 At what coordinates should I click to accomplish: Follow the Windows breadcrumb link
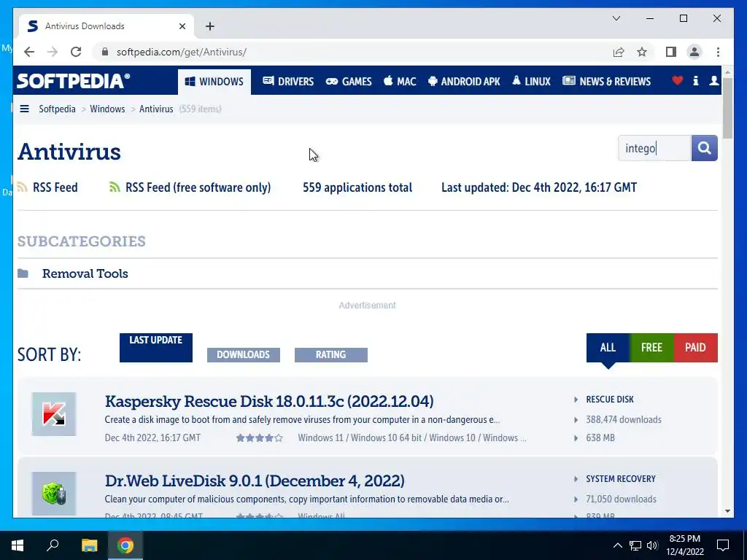pyautogui.click(x=107, y=109)
